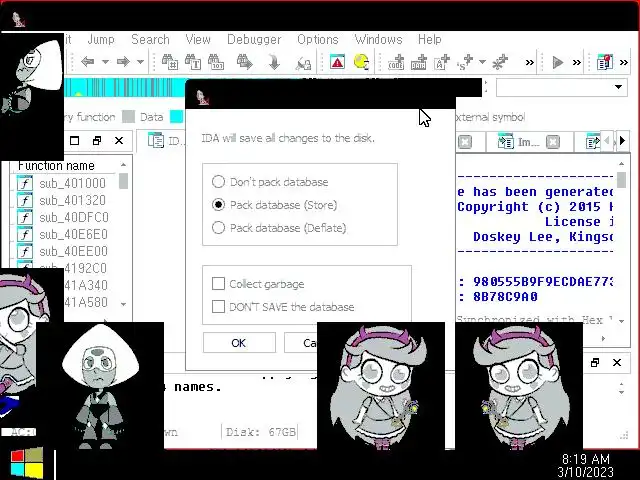Click the forward navigation arrow in toolbar
This screenshot has height=480, width=640.
pos(123,62)
